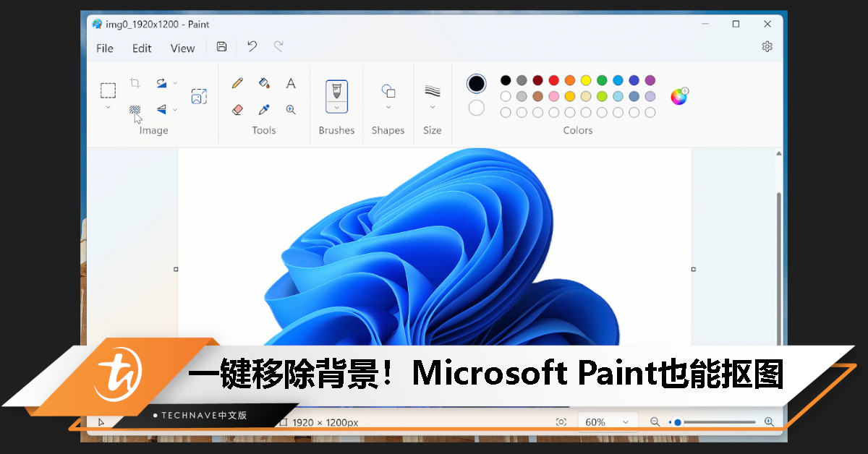
Task: Open the Flip options dropdown arrow
Action: 175,110
